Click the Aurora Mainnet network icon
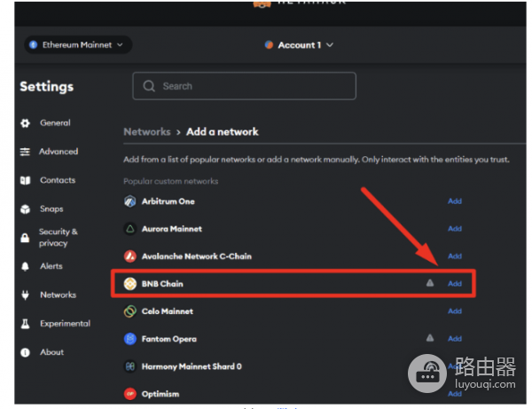The image size is (532, 409). [130, 229]
